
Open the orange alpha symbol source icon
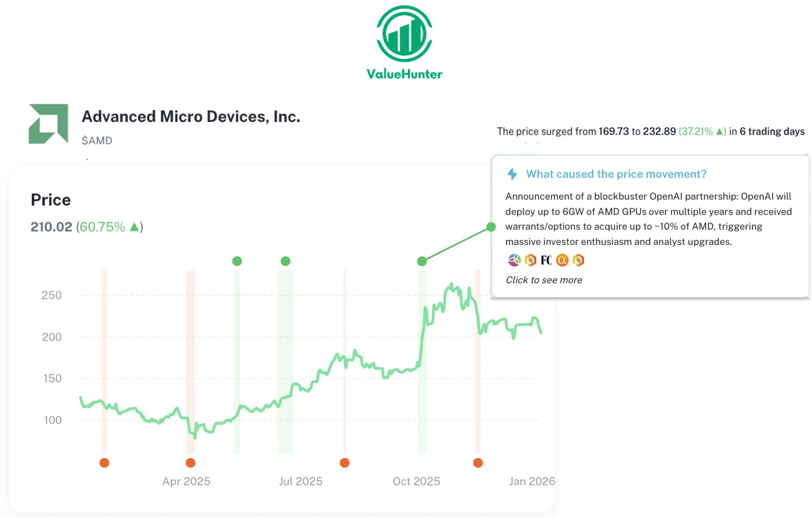coord(563,260)
